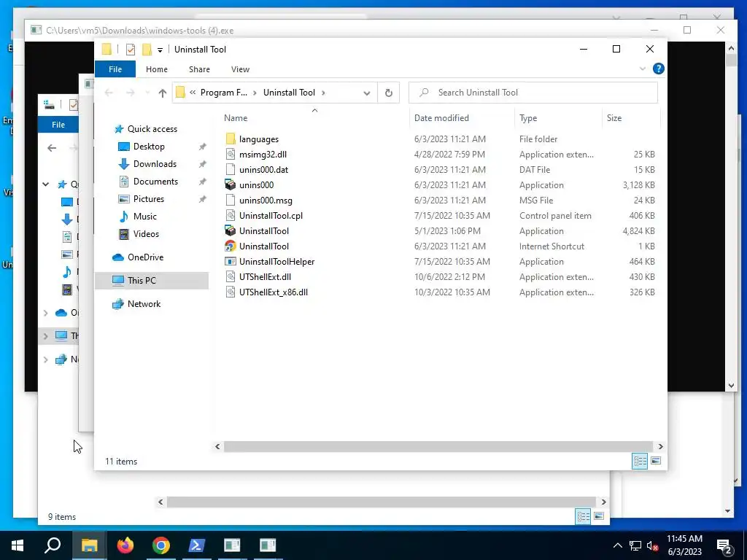Click the muted volume tray icon
The width and height of the screenshot is (747, 560).
coord(653,545)
